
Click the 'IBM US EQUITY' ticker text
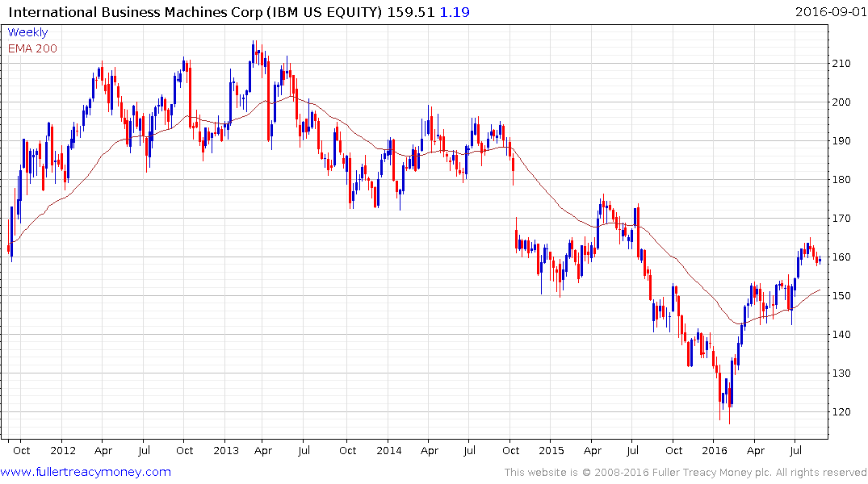(325, 12)
